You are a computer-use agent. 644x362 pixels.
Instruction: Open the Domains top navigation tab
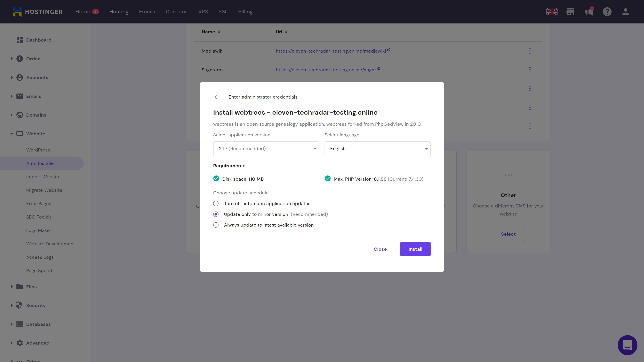coord(176,12)
